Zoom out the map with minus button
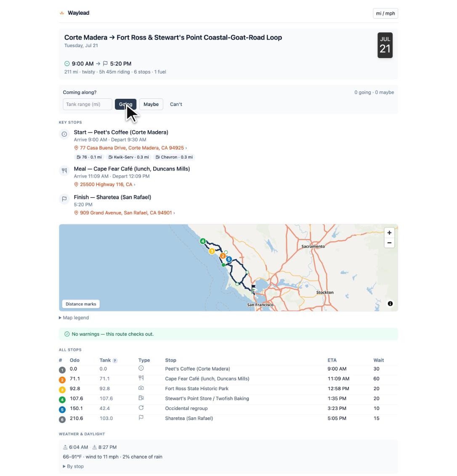Viewport: 457px width, 476px height. (389, 243)
